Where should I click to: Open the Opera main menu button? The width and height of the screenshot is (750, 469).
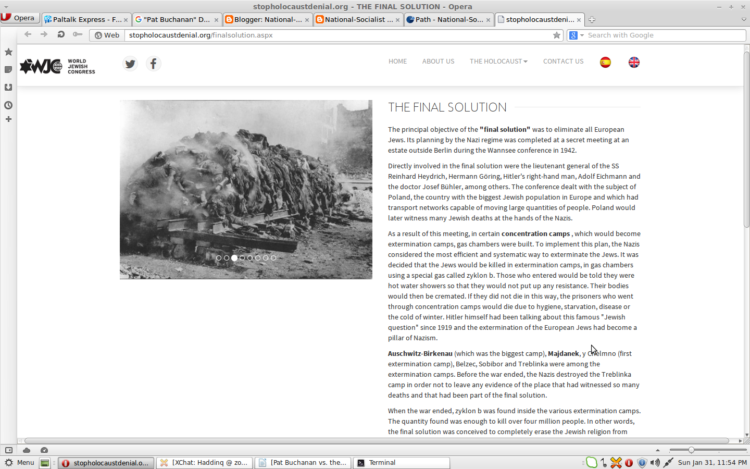point(19,18)
